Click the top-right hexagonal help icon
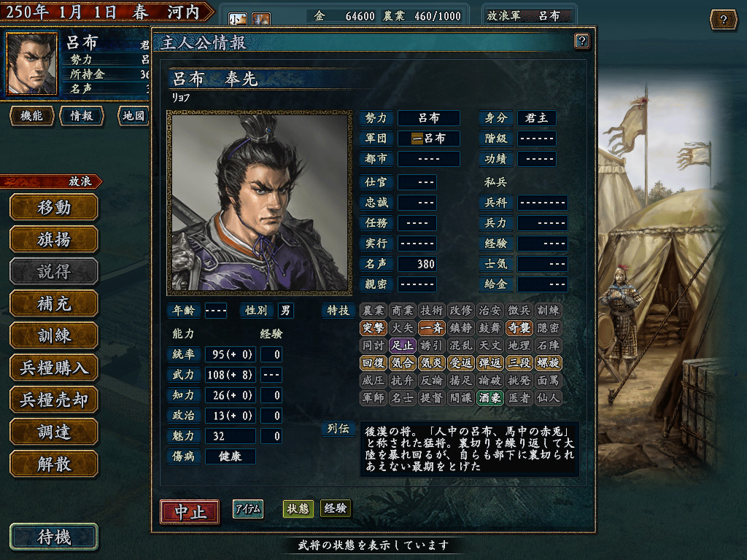The width and height of the screenshot is (747, 560). (723, 20)
